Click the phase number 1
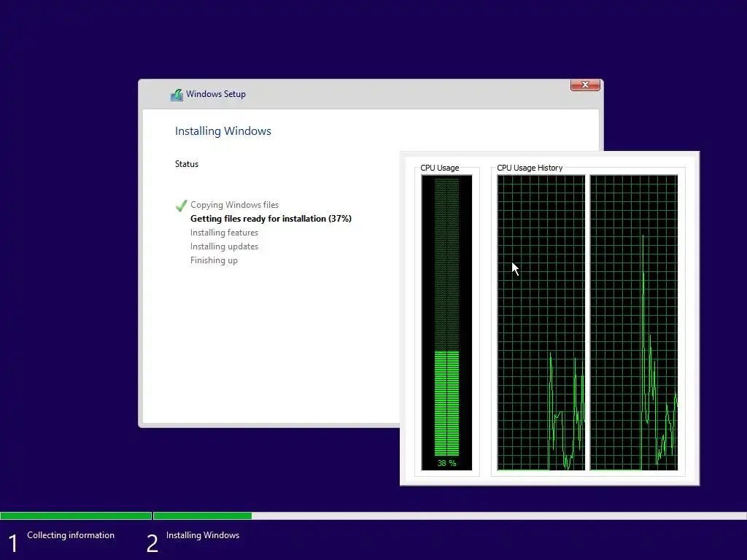 coord(13,543)
